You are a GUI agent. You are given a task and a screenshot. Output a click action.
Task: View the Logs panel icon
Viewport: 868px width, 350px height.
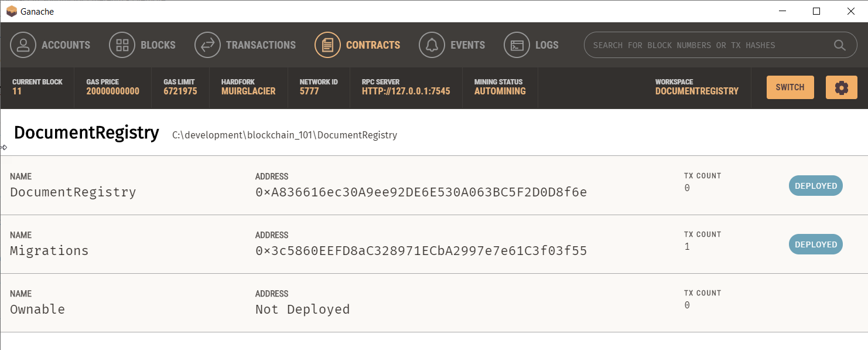click(517, 45)
